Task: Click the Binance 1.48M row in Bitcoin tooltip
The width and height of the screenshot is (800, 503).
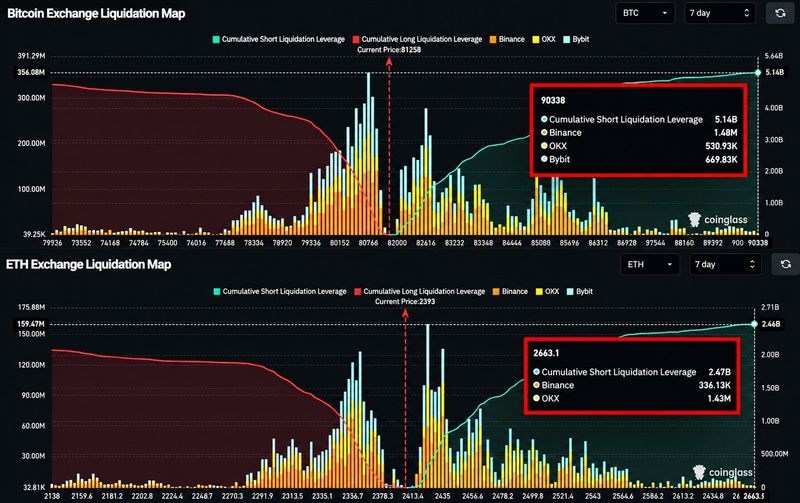Action: click(x=639, y=133)
